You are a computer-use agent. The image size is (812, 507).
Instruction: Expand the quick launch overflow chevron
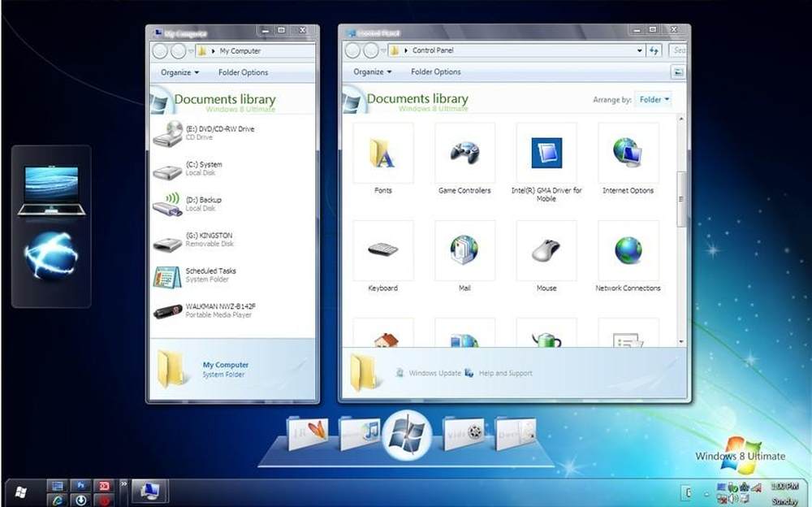point(123,483)
